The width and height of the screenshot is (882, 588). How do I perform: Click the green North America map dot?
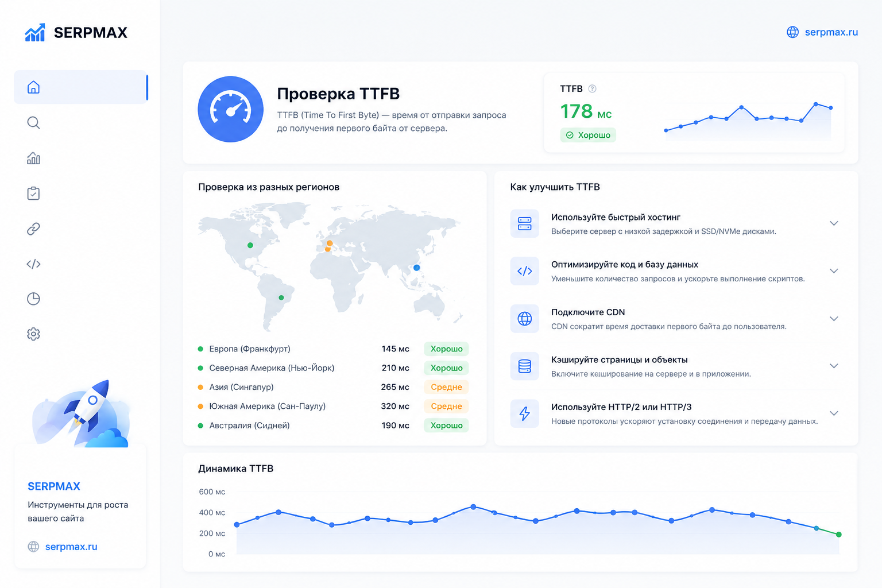[x=250, y=245]
